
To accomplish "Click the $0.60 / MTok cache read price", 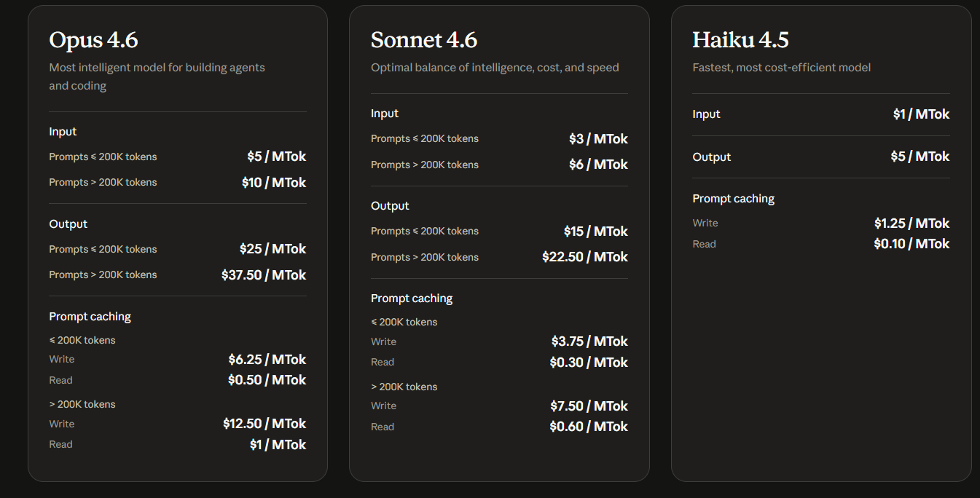I will [589, 427].
